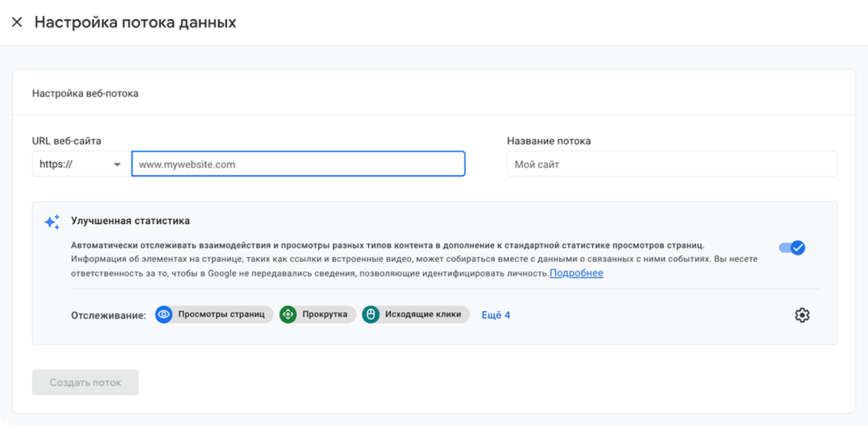
Task: Open the https:// protocol dropdown
Action: point(80,164)
